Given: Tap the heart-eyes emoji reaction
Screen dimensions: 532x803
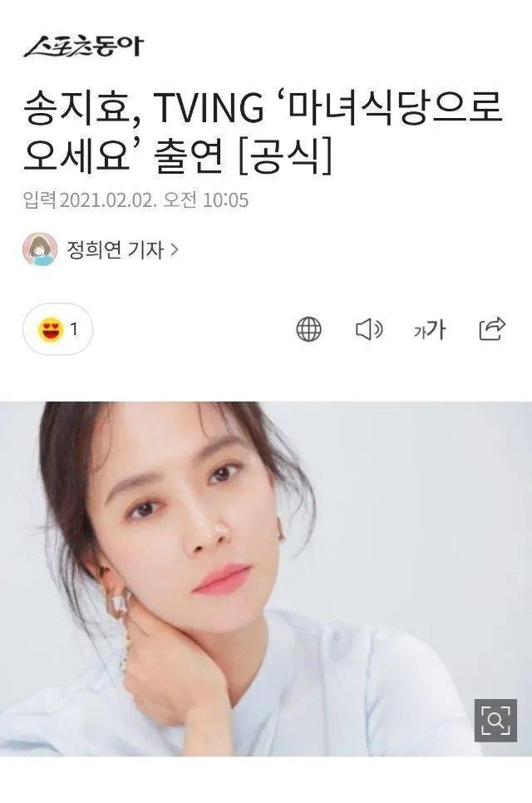Looking at the screenshot, I should (51, 329).
